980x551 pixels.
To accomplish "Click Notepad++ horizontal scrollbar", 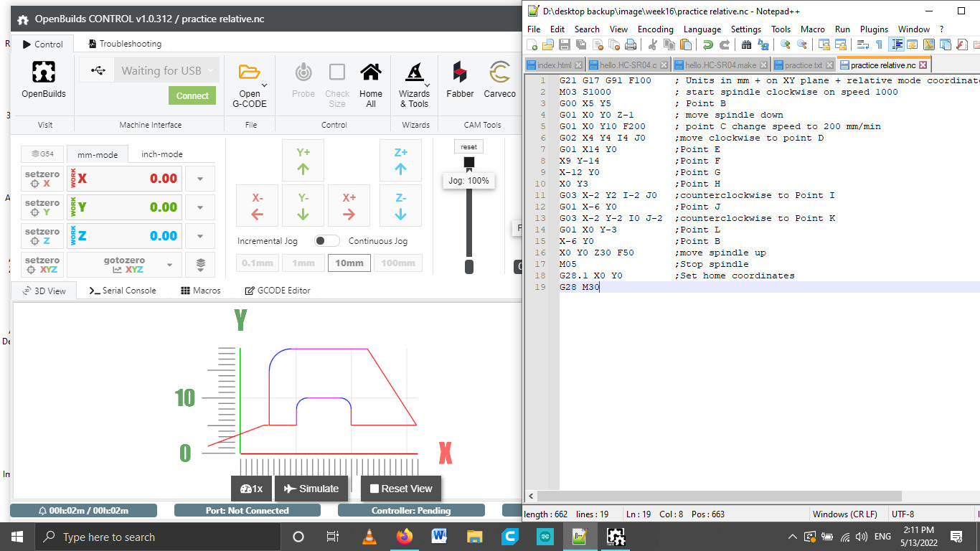I will [x=720, y=496].
